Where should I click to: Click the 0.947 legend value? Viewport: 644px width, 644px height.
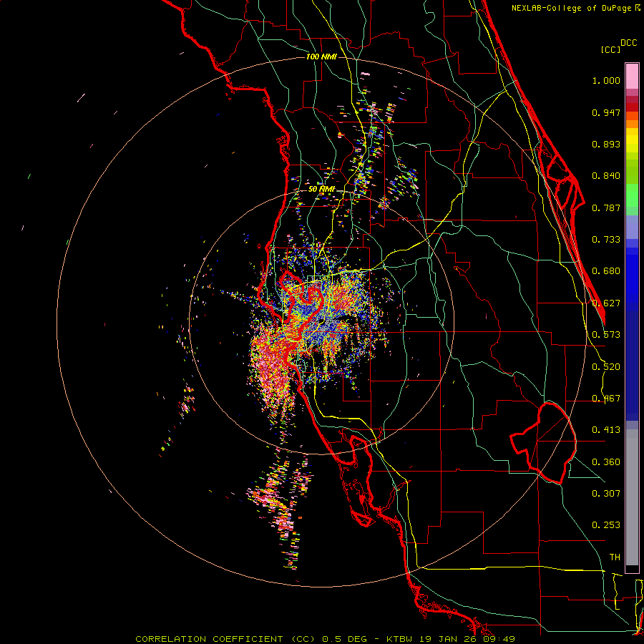pyautogui.click(x=606, y=112)
